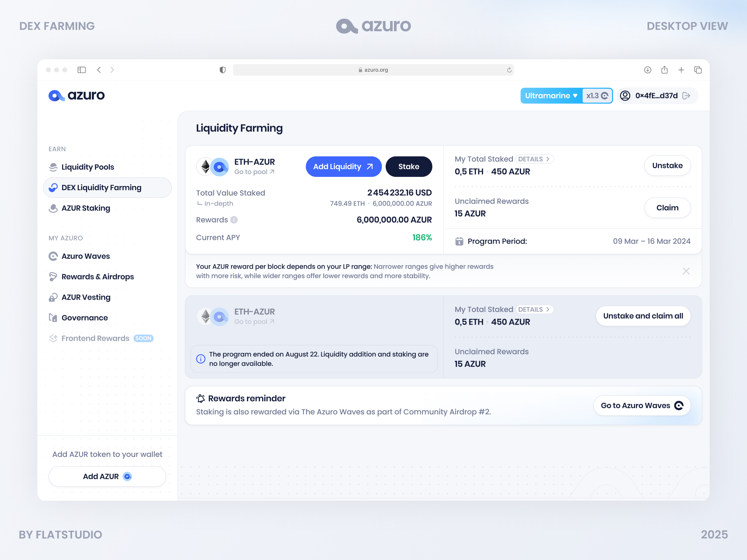Select AZUR Staking in the sidebar
The width and height of the screenshot is (747, 560).
point(85,208)
